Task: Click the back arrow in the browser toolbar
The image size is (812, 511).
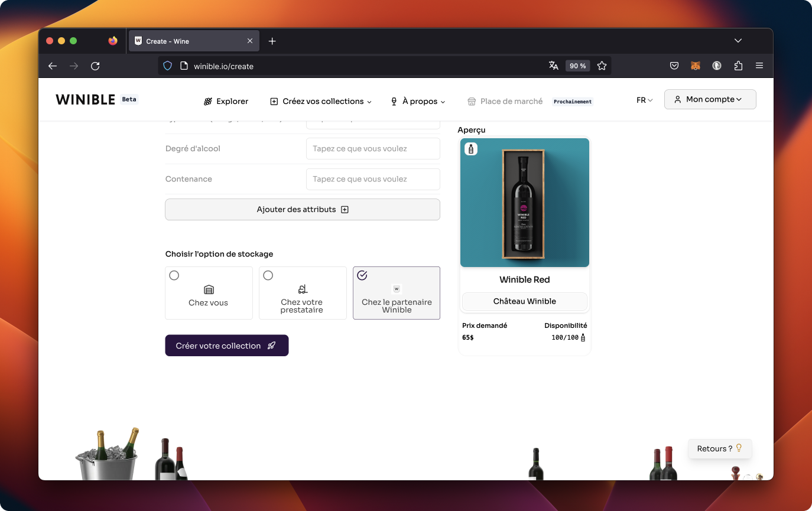Action: 53,66
